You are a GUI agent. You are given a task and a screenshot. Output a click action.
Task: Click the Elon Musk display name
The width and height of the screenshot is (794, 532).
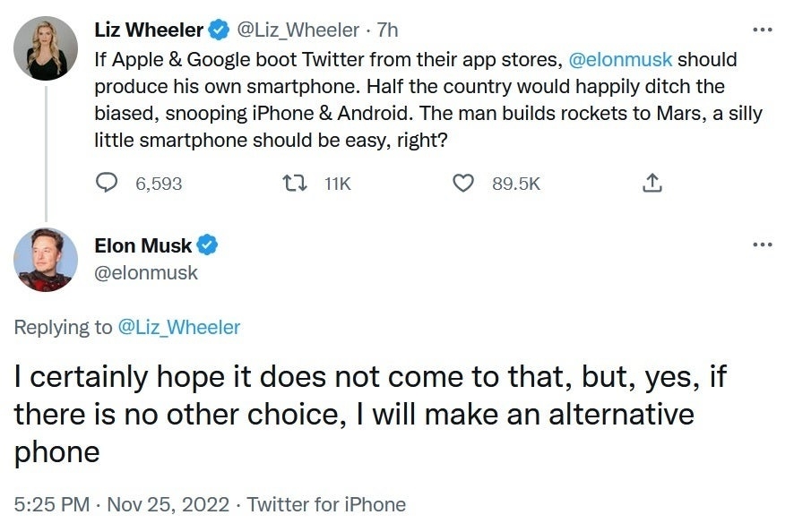pos(144,245)
